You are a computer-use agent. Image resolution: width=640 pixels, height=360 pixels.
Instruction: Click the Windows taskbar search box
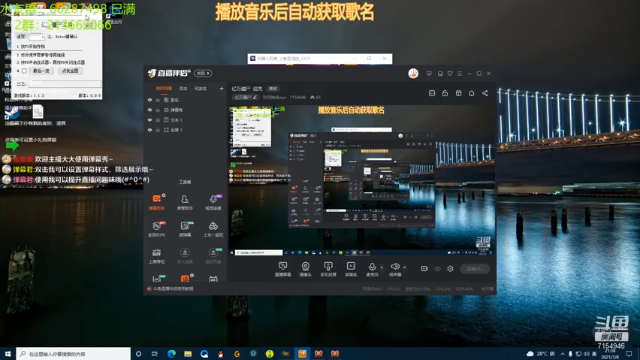73,353
